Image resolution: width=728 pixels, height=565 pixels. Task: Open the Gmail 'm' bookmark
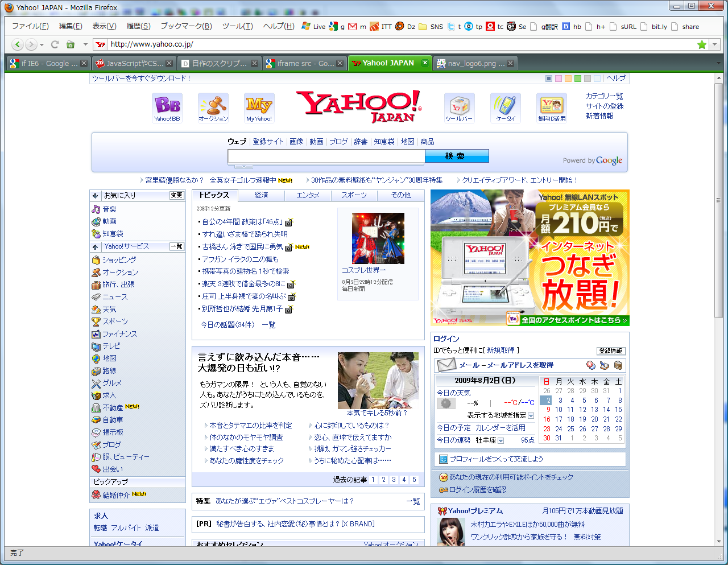357,26
